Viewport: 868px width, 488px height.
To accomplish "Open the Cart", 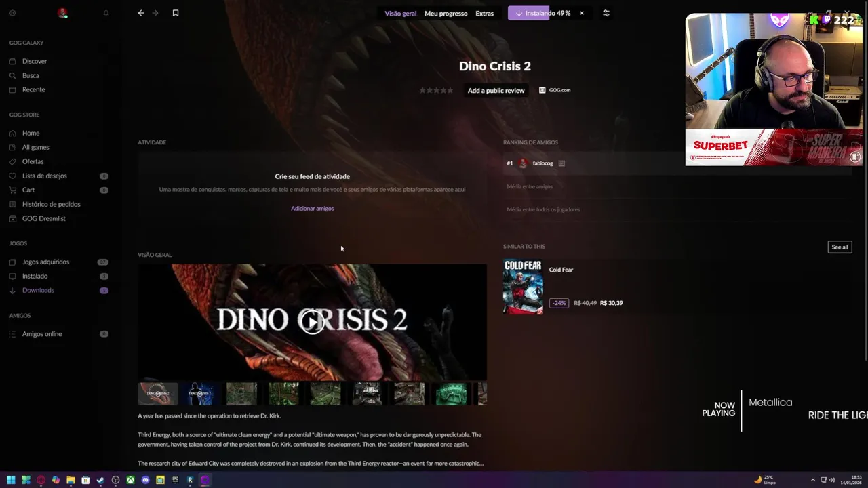I will [28, 190].
